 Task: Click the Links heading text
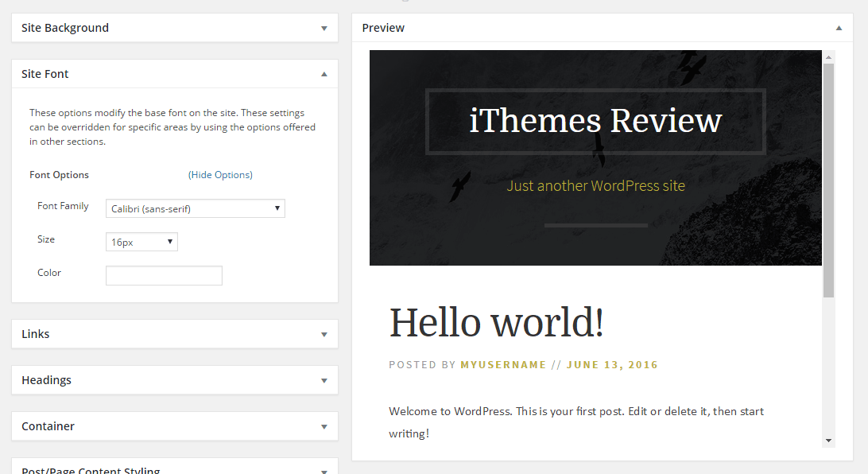36,334
